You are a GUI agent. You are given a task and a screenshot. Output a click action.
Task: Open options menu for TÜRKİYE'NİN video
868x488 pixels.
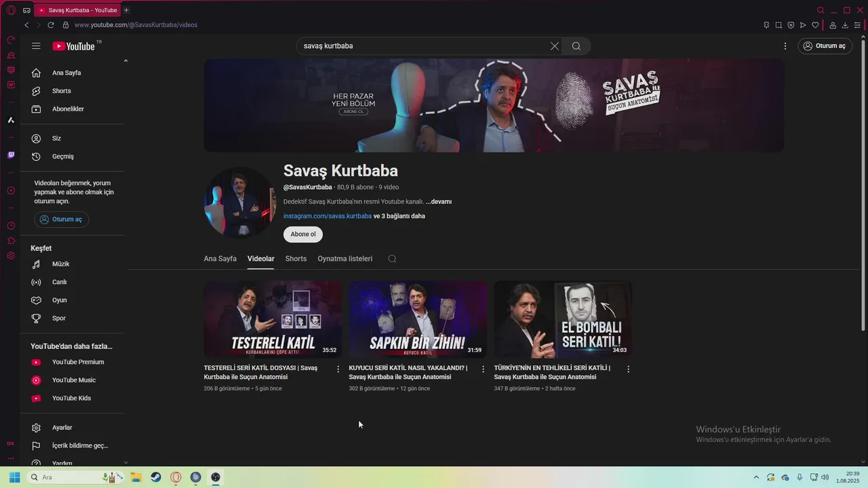(629, 369)
